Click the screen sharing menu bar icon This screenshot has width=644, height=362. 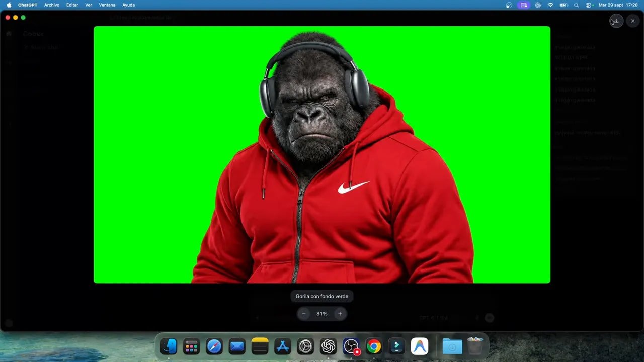524,5
